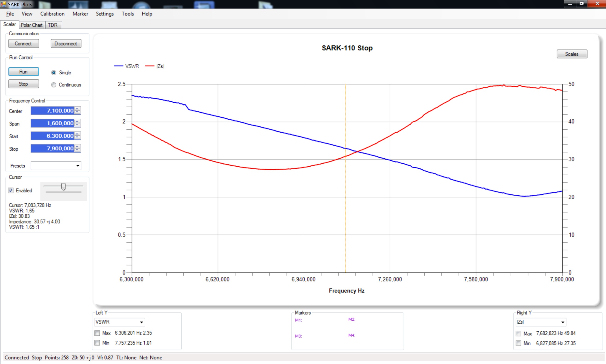Check the Right Y Min checkbox
This screenshot has width=606, height=364.
coord(518,343)
